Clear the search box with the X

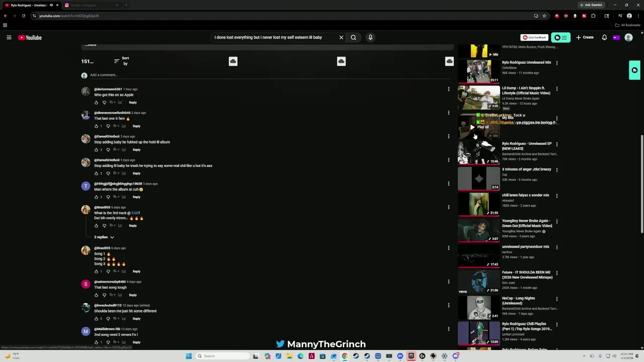click(x=341, y=37)
